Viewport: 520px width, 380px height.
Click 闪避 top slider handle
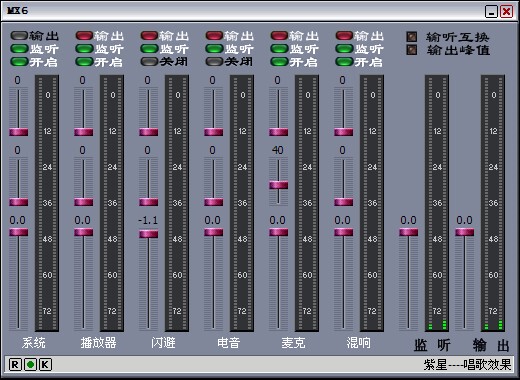coord(149,132)
